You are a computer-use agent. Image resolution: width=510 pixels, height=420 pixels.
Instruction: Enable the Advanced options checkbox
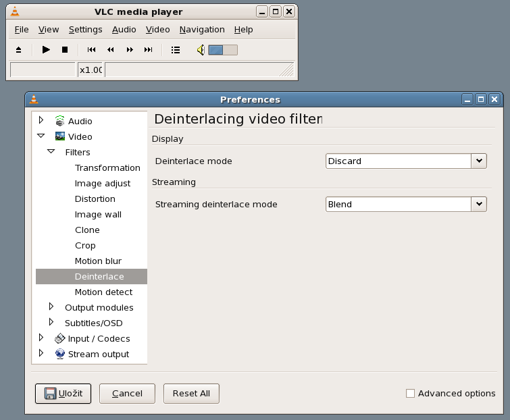point(410,394)
